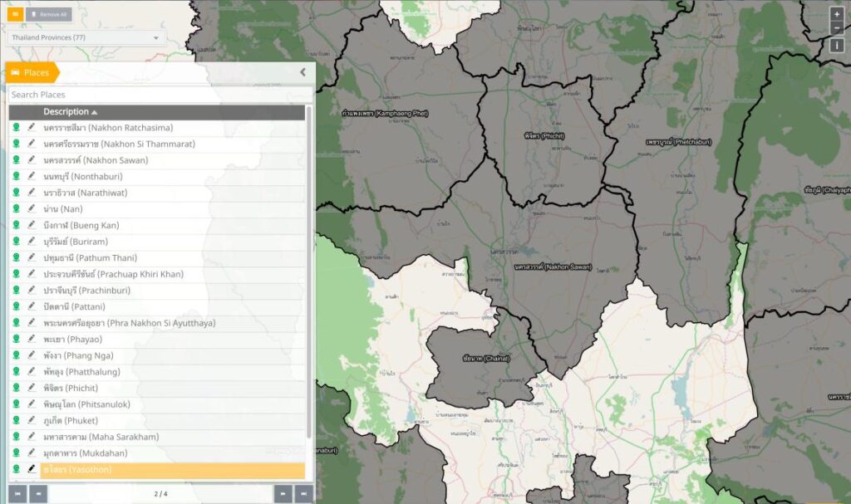The width and height of the screenshot is (851, 504).
Task: Go to the next page of places
Action: tap(283, 494)
